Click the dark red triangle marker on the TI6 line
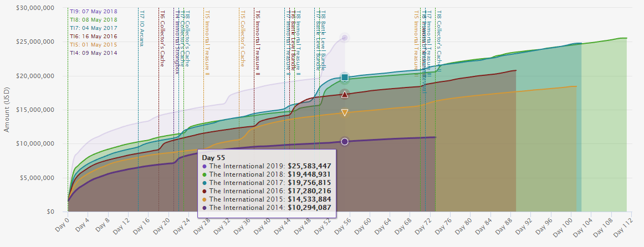Screen dimensions: 644x247 [345, 94]
